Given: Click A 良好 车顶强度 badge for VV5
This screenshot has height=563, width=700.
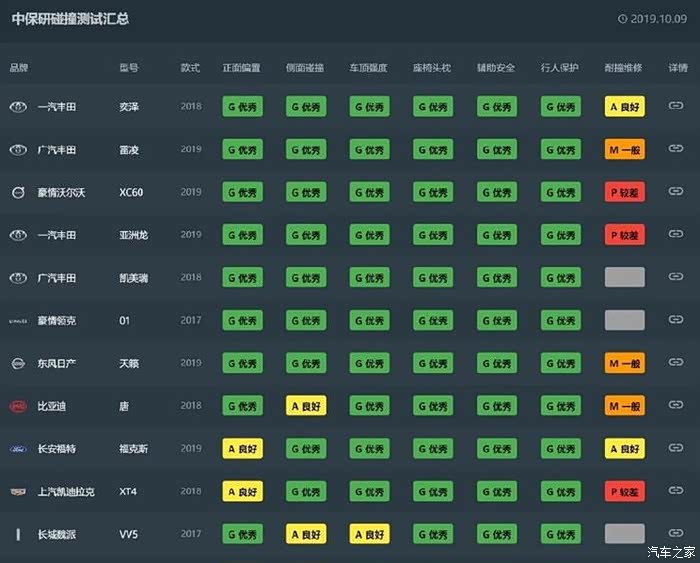Looking at the screenshot, I should coord(370,534).
